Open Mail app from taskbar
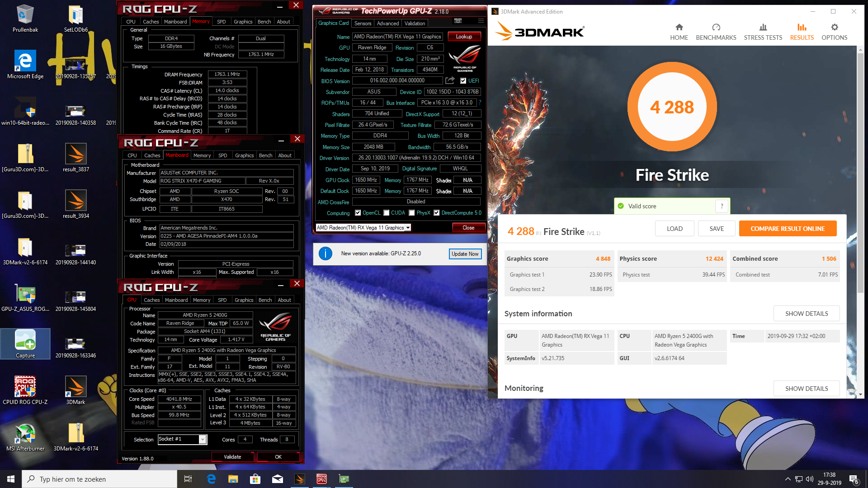Image resolution: width=868 pixels, height=488 pixels. pos(278,479)
